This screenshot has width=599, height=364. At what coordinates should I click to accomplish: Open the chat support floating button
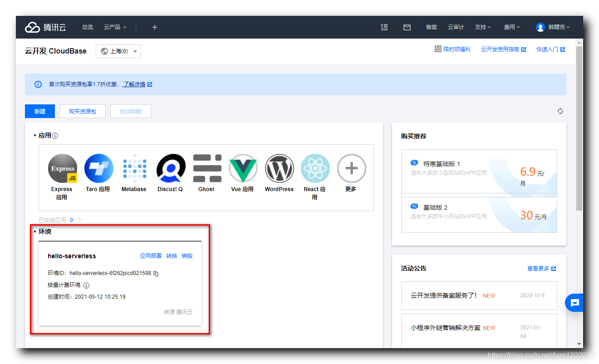point(574,303)
